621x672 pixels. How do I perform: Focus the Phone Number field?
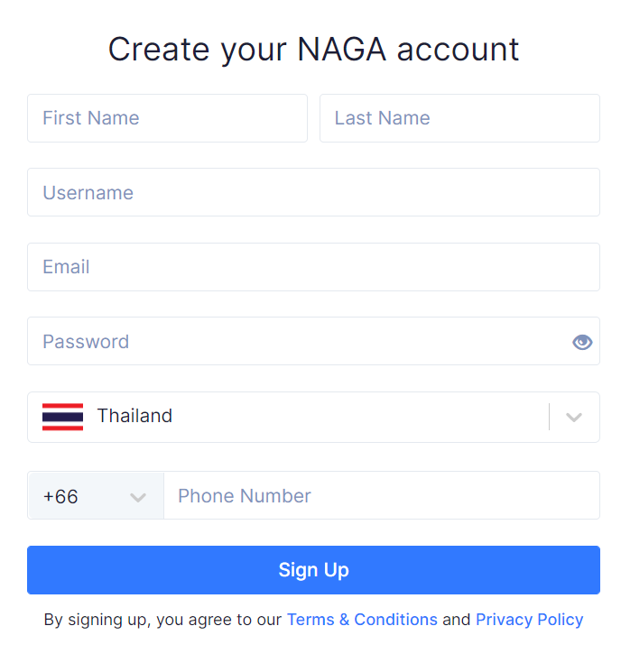[x=382, y=496]
